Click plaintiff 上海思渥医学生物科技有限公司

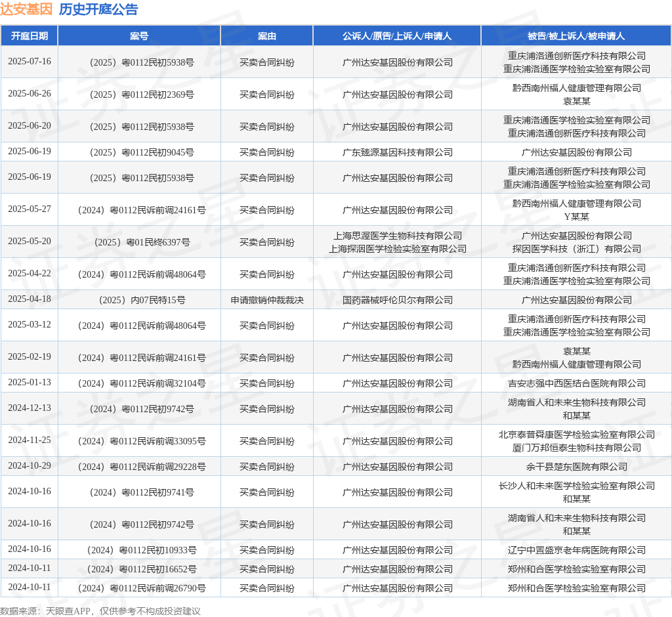(x=397, y=236)
